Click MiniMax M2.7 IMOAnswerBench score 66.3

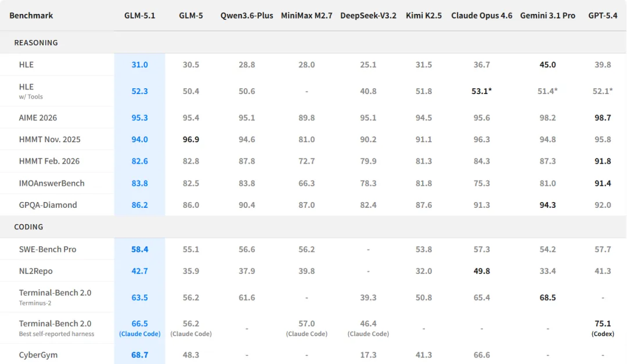[x=307, y=183]
